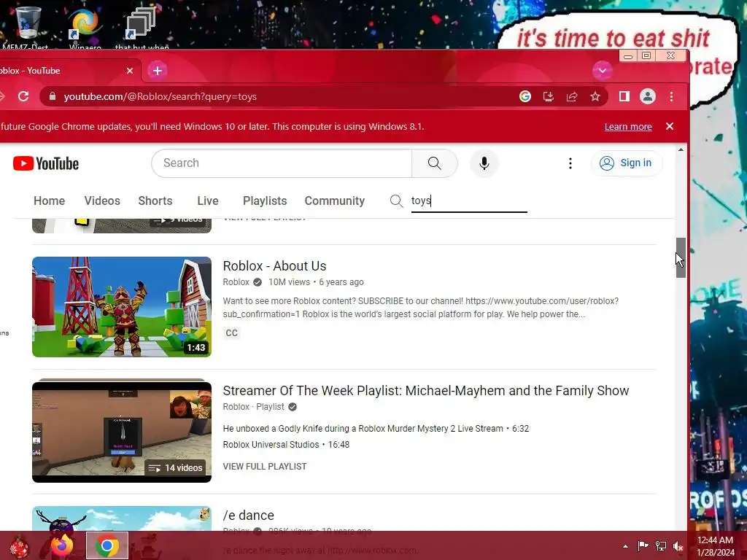
Task: Click the Learn more link
Action: coord(628,127)
